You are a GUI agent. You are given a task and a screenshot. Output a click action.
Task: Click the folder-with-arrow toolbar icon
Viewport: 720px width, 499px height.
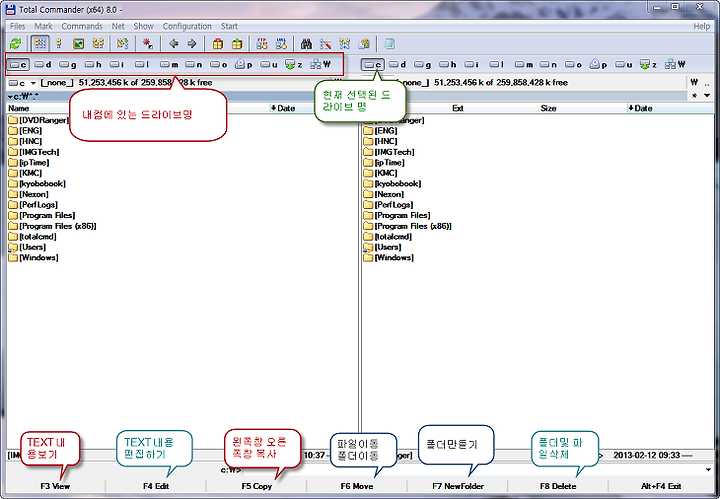pos(365,44)
